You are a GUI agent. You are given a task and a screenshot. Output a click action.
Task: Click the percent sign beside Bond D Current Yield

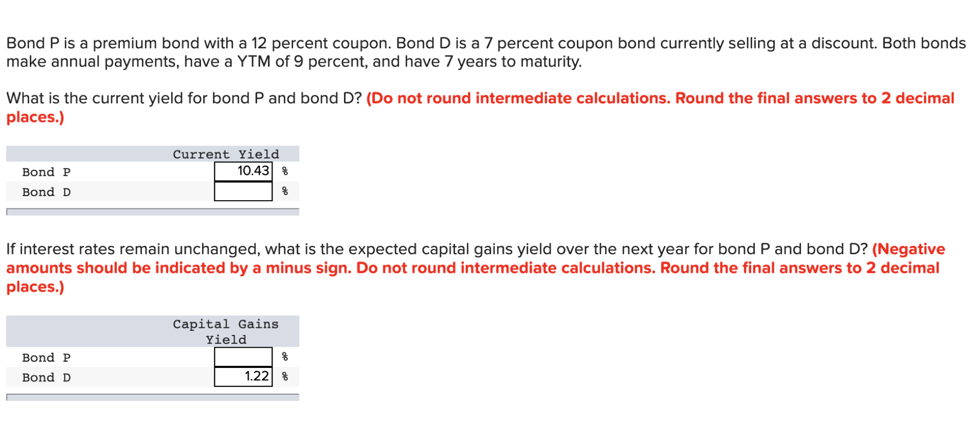[x=284, y=191]
